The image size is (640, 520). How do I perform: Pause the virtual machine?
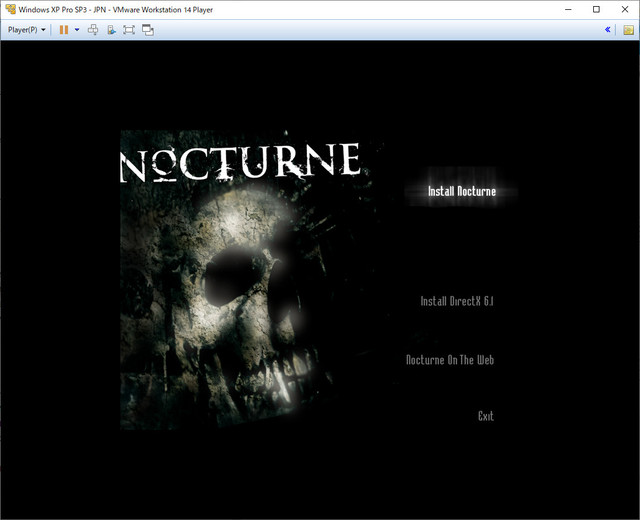64,30
